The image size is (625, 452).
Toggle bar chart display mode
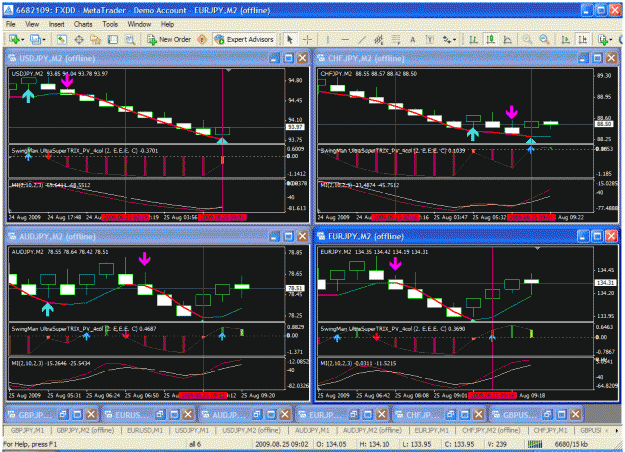tap(474, 39)
